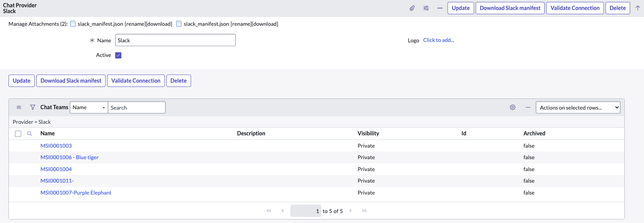The height and width of the screenshot is (223, 644).
Task: Open the Chat Teams list hamburger menu
Action: 19,107
